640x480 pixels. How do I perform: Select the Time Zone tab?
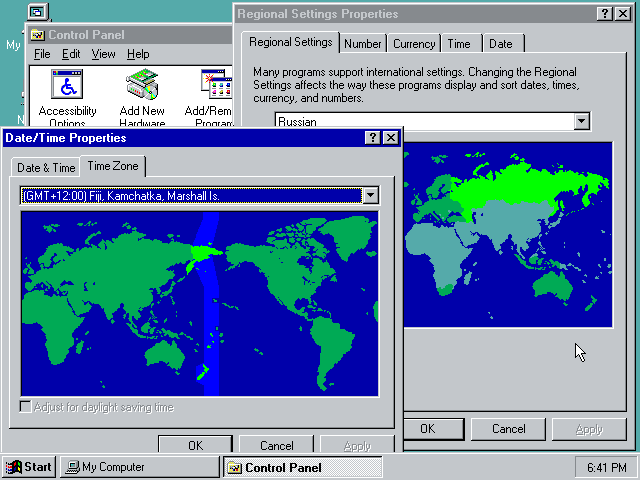pyautogui.click(x=113, y=166)
